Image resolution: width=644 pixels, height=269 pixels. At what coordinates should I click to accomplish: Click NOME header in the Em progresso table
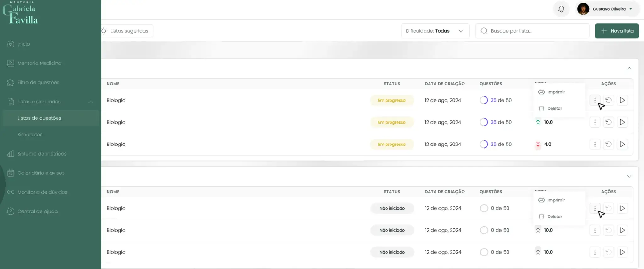pyautogui.click(x=113, y=84)
